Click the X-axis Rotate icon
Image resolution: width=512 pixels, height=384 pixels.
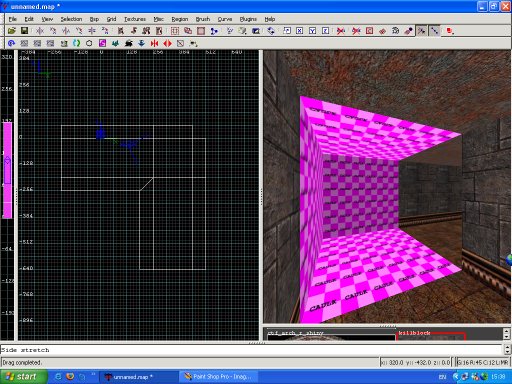(53, 31)
